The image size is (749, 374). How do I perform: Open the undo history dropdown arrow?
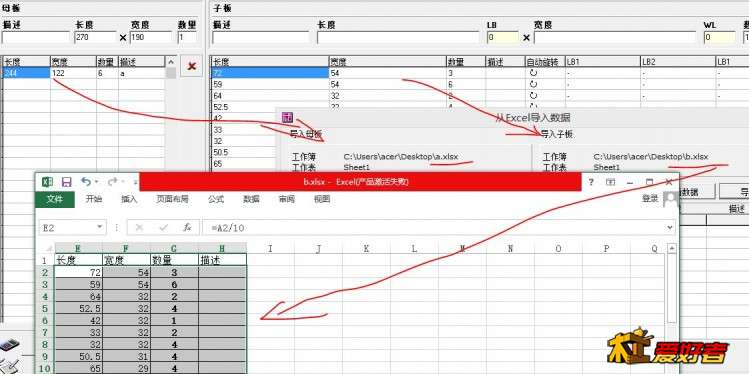point(96,182)
